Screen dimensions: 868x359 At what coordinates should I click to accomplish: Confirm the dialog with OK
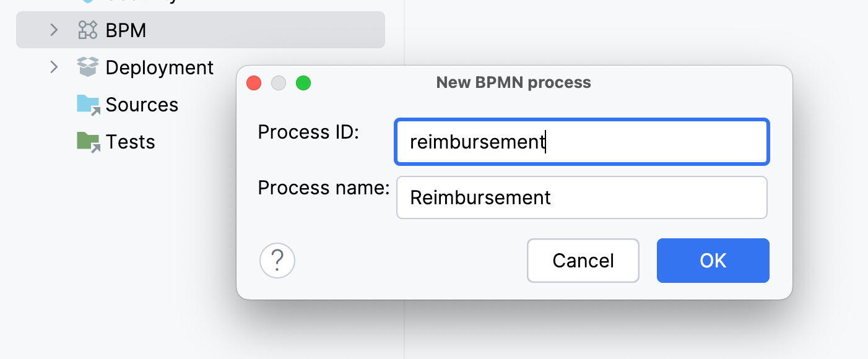[x=713, y=261]
